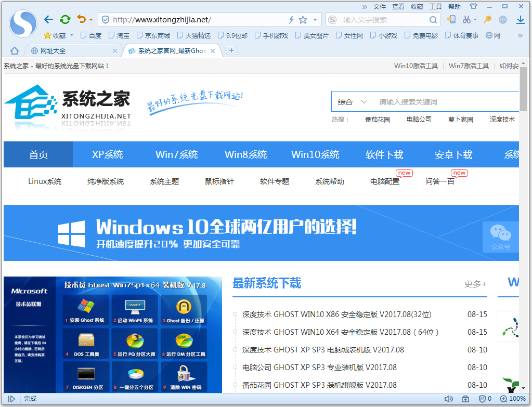Open the golden key password manager

point(488,19)
